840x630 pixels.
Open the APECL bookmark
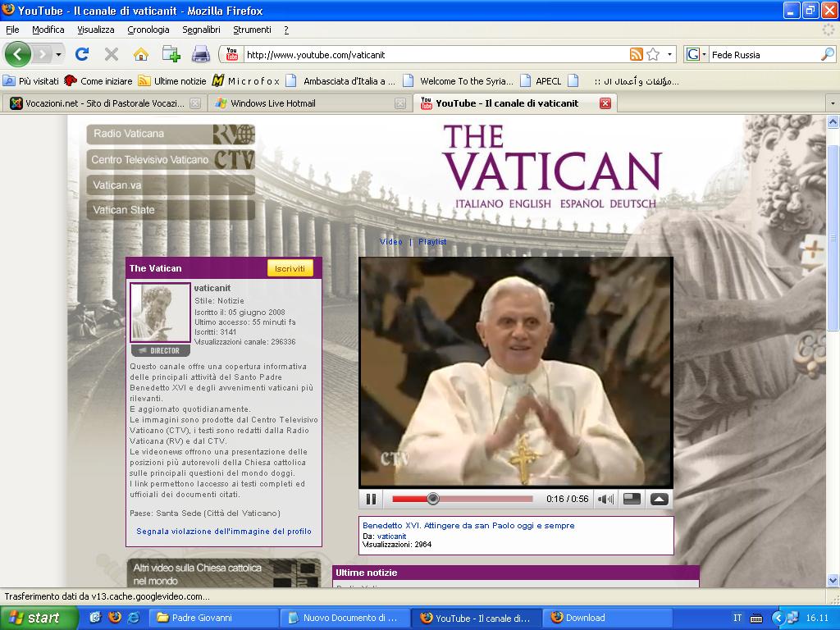click(541, 81)
